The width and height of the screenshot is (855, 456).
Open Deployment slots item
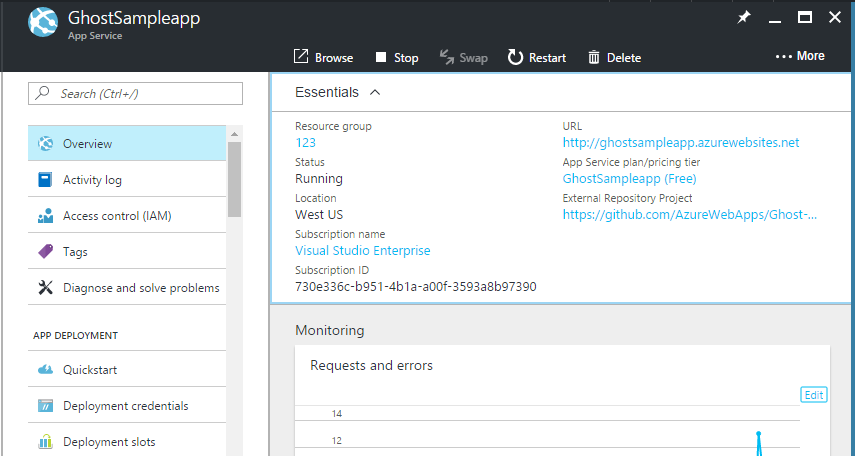click(108, 442)
